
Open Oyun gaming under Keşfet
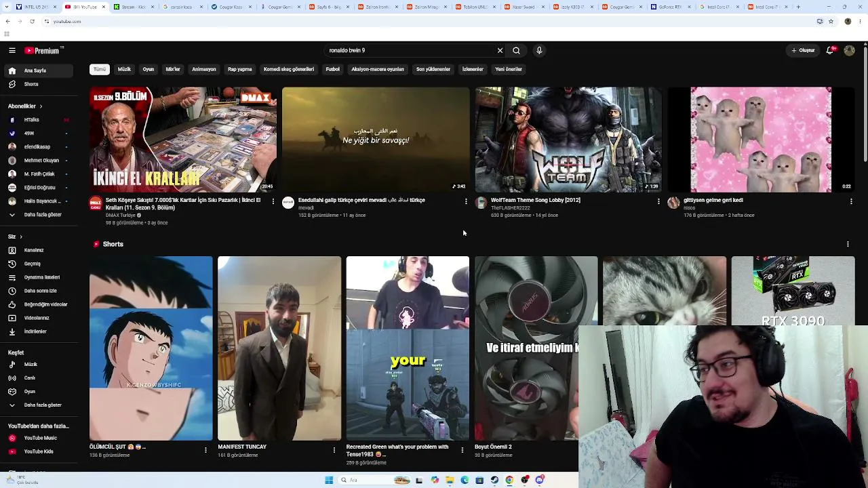(39, 392)
